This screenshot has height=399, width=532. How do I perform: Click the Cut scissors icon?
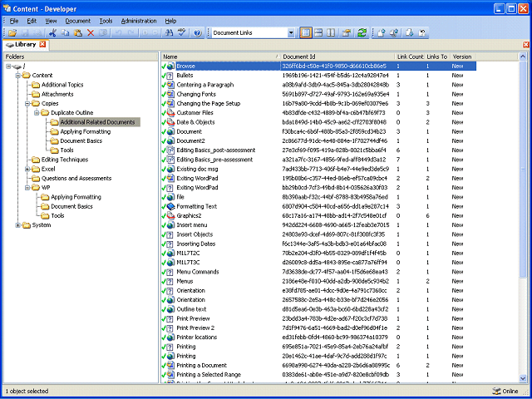(x=52, y=33)
